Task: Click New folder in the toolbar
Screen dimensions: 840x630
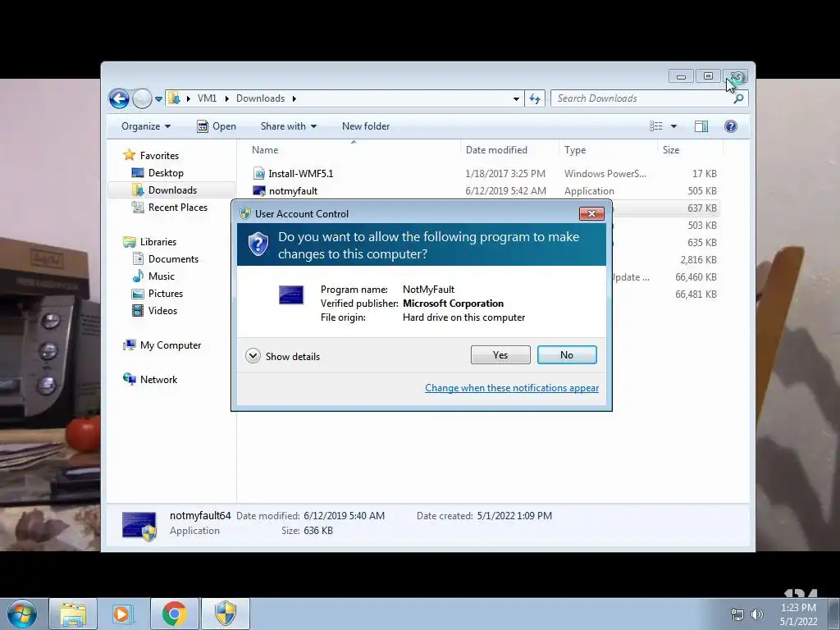Action: tap(366, 126)
